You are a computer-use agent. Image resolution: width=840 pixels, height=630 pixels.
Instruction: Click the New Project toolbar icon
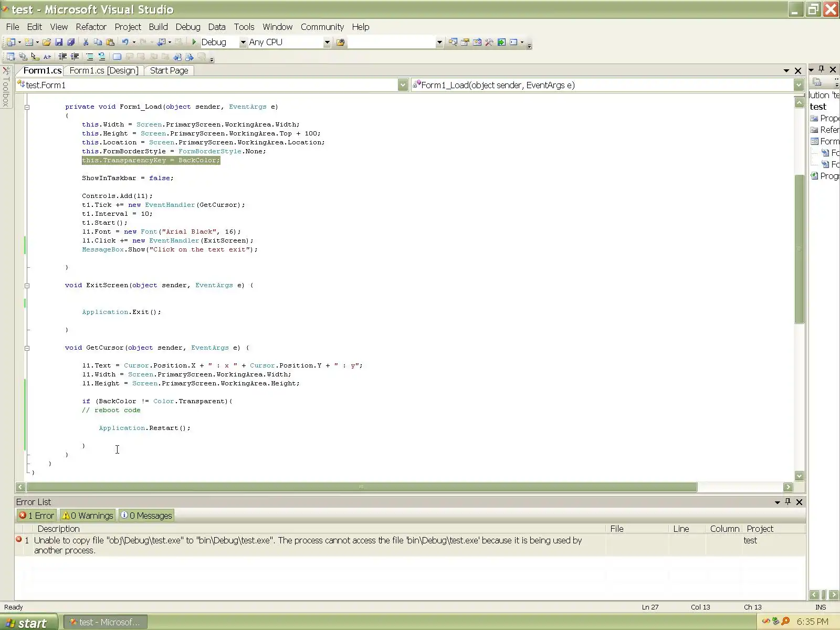coord(10,43)
